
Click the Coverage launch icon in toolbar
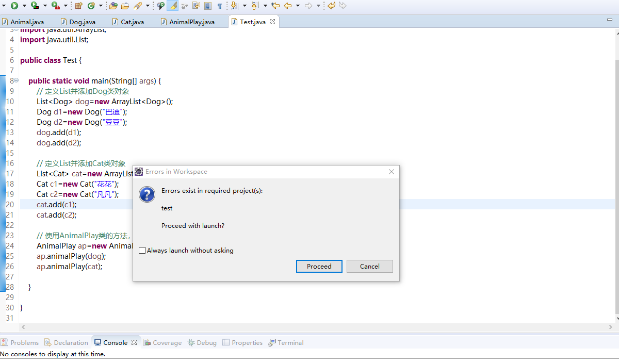click(x=35, y=6)
